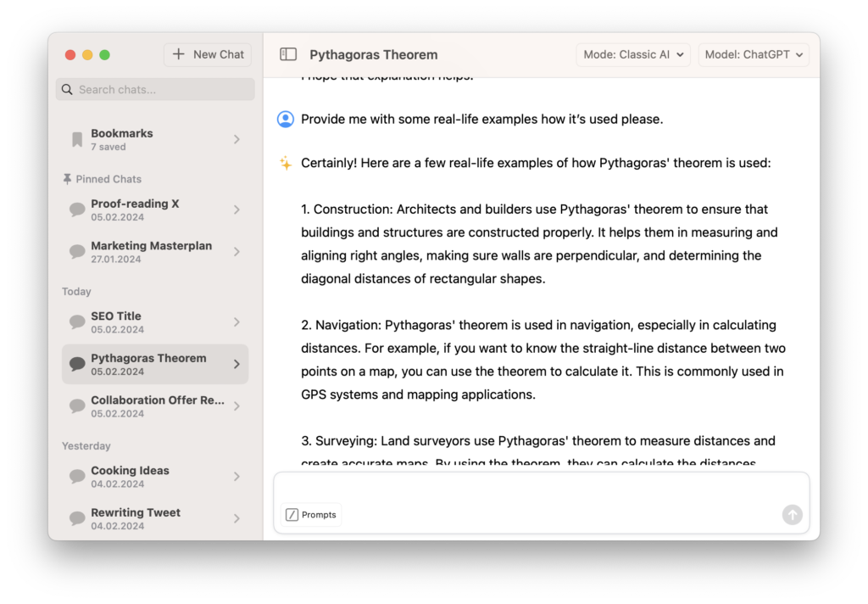Click the yellow minimize window button
868x604 pixels.
click(x=87, y=55)
